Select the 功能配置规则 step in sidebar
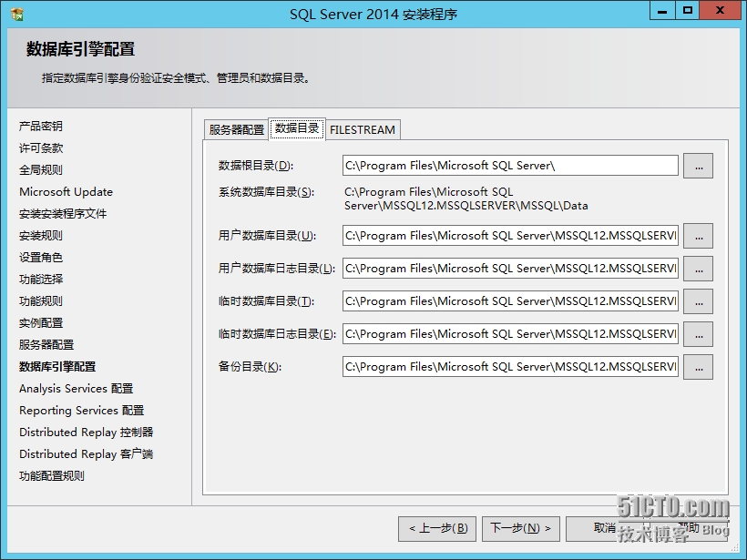This screenshot has width=747, height=560. (51, 476)
